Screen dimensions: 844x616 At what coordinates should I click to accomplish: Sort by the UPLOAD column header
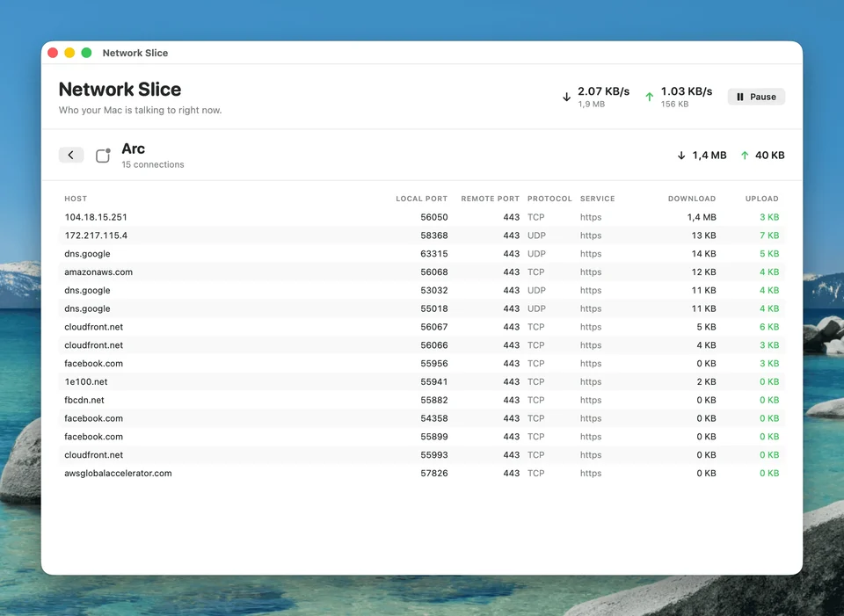pos(761,199)
